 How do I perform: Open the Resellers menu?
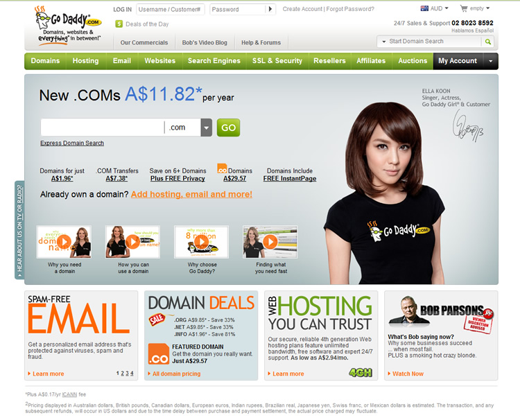pyautogui.click(x=329, y=61)
